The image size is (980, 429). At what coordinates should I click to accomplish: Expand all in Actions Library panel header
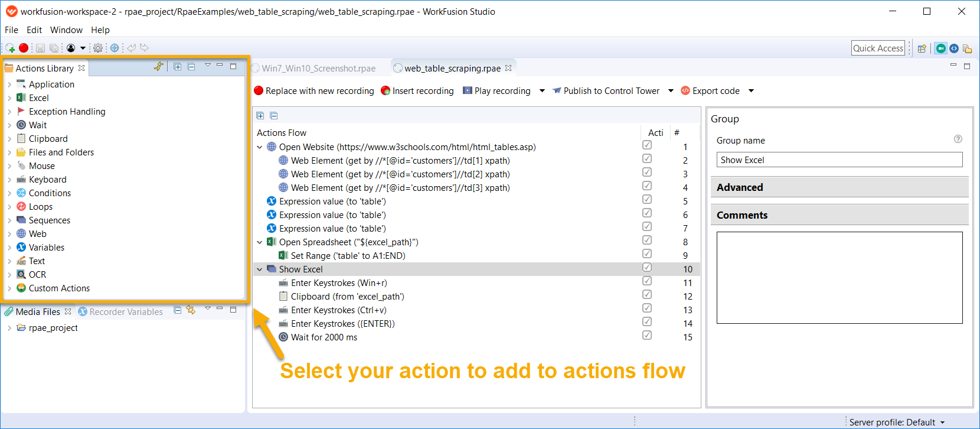tap(178, 67)
